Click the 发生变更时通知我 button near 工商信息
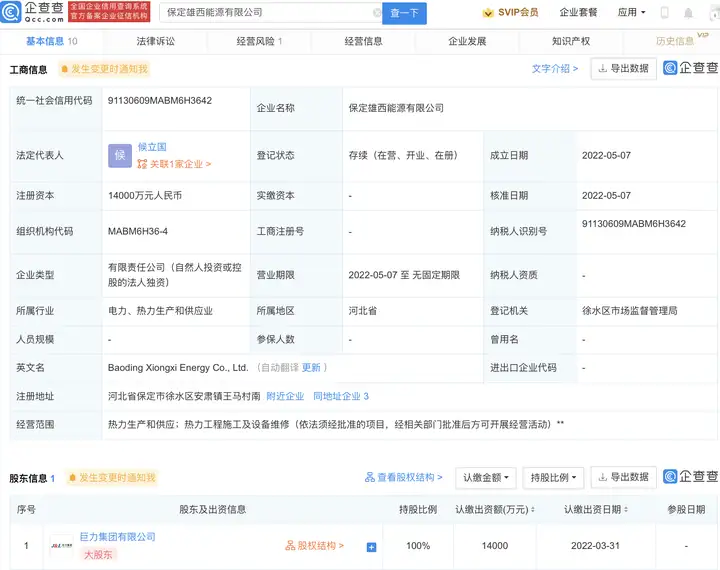 104,69
